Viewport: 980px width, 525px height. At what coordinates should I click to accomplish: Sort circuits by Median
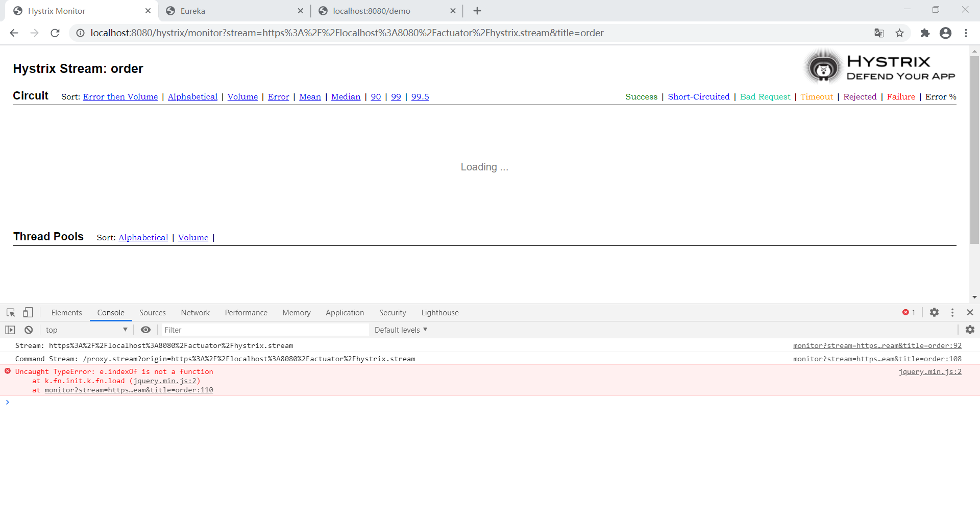click(x=346, y=97)
